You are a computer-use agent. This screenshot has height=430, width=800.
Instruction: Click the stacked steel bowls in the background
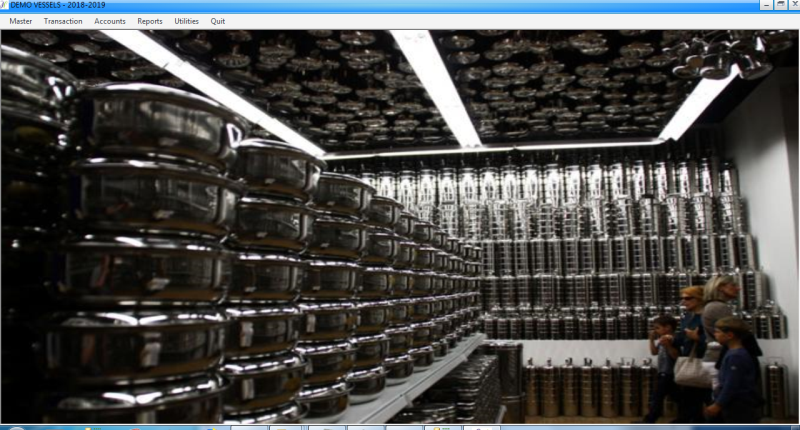pyautogui.click(x=150, y=250)
